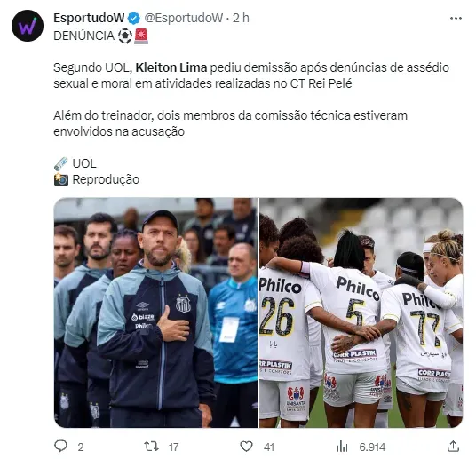This screenshot has width=476, height=459.
Task: Click the reply count 2
Action: pos(81,447)
